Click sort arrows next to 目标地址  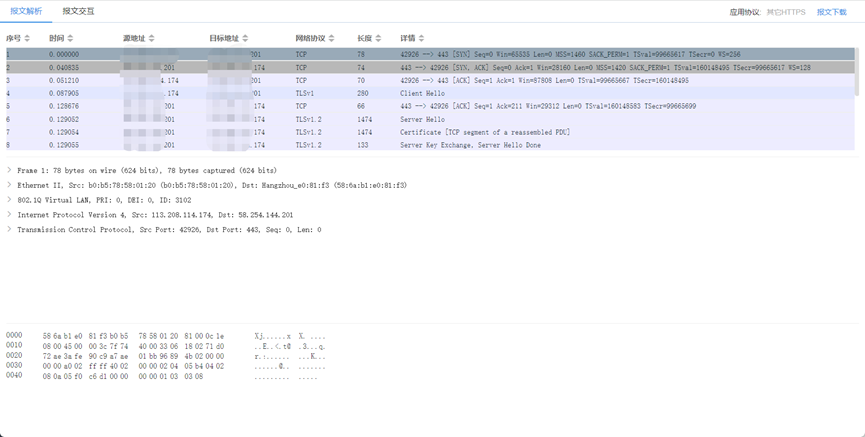(x=246, y=38)
